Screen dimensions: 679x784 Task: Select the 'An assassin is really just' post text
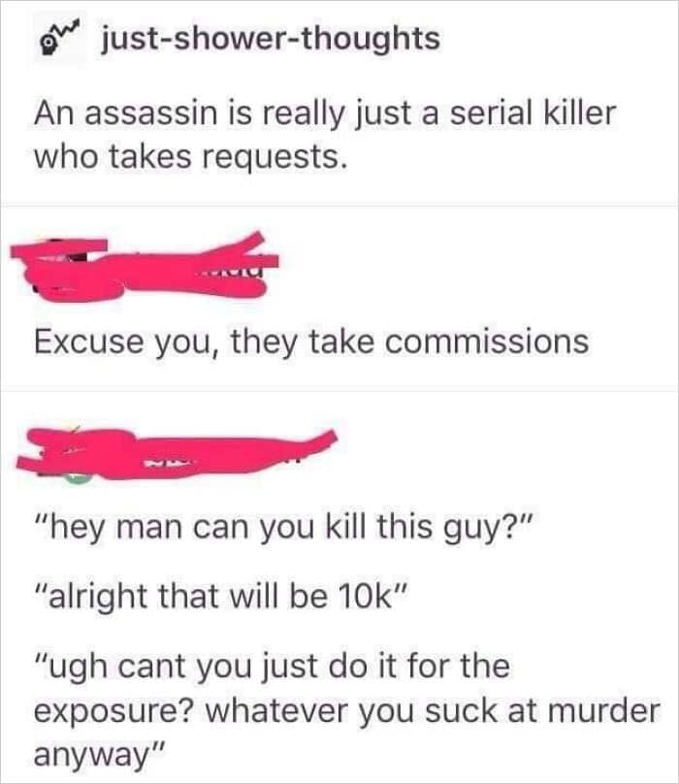pyautogui.click(x=325, y=114)
